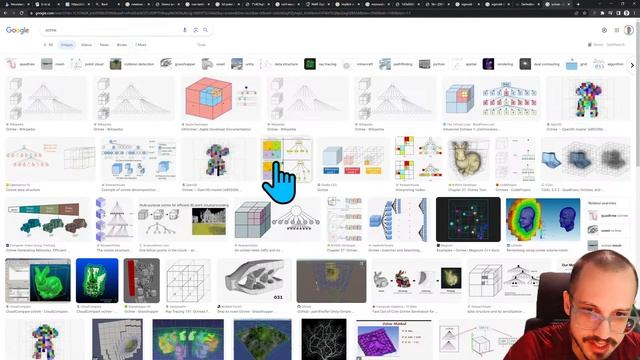Select the pathfinding suggestion chip

click(x=396, y=64)
